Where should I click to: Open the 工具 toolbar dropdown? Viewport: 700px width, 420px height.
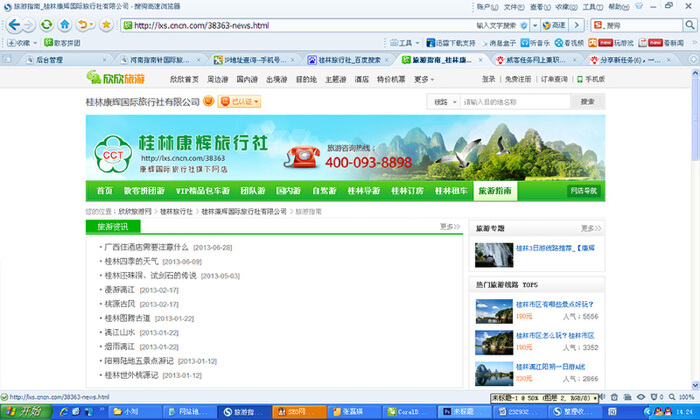pos(405,43)
